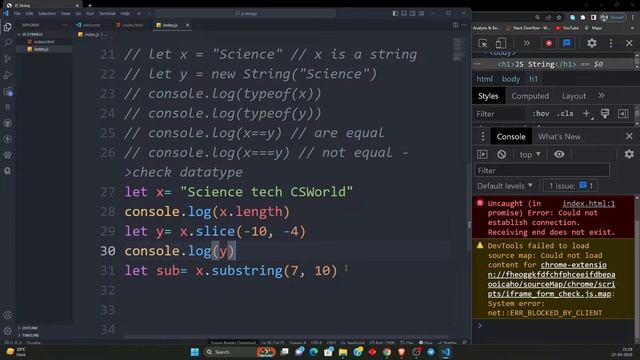Toggle the :hov element state button
640x360 pixels.
click(540, 113)
